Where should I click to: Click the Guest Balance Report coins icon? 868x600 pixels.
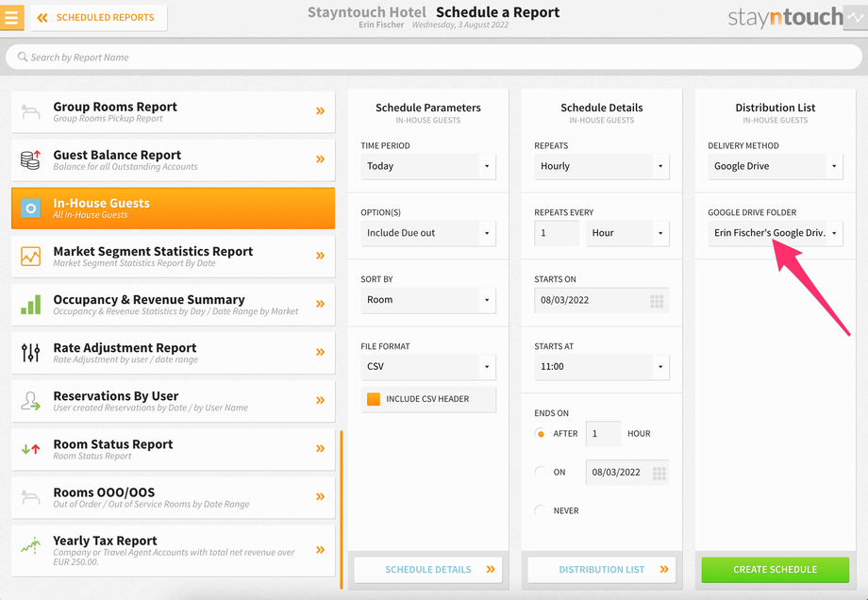(x=30, y=159)
